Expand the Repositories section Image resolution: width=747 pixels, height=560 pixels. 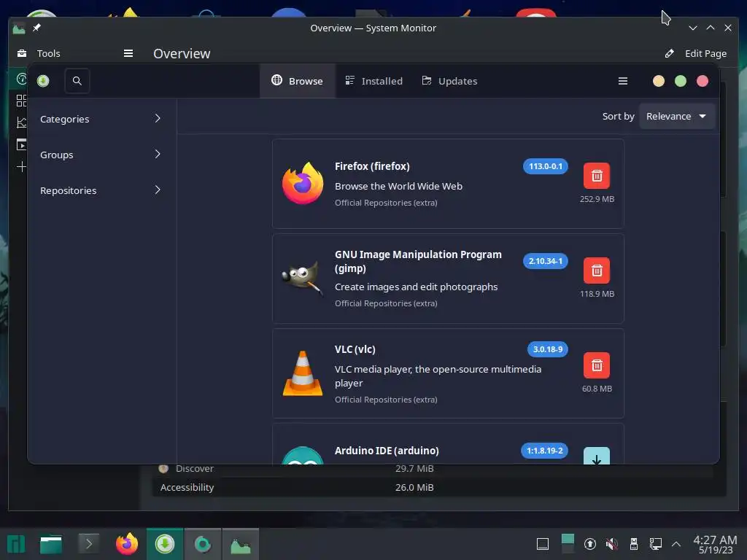[x=101, y=190]
